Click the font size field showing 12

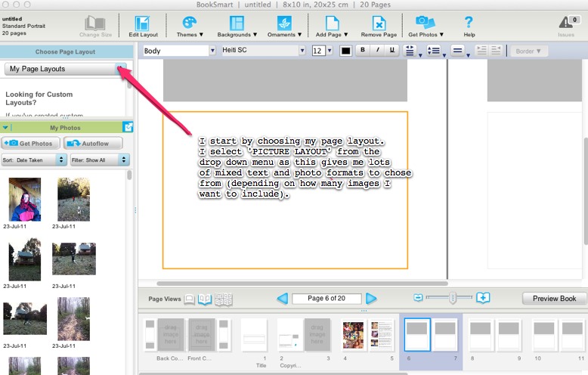[318, 51]
